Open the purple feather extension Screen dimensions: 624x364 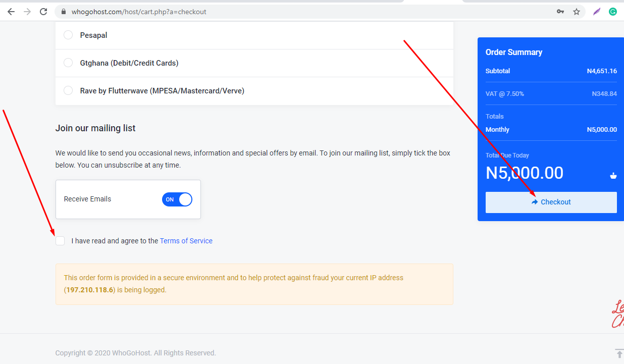pos(597,12)
